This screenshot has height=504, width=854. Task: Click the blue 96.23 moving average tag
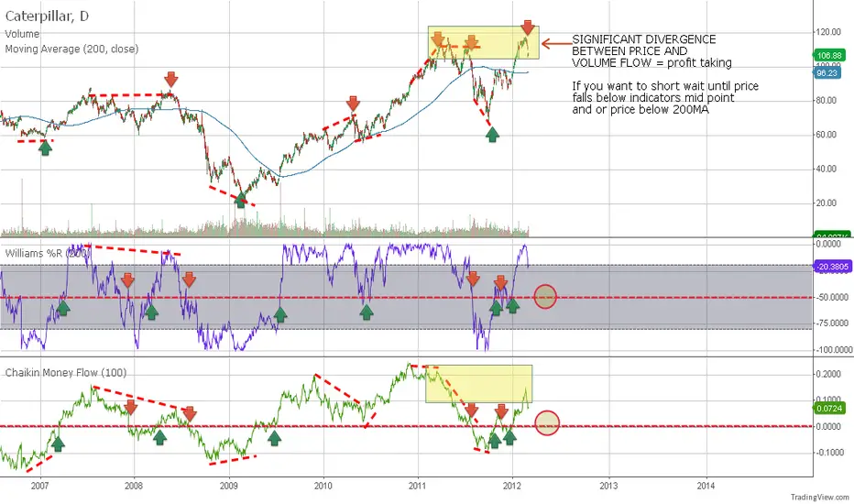[827, 73]
